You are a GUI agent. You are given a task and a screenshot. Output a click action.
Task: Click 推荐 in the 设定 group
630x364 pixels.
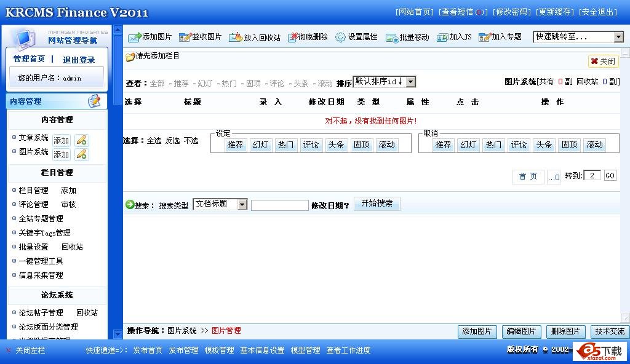click(235, 144)
